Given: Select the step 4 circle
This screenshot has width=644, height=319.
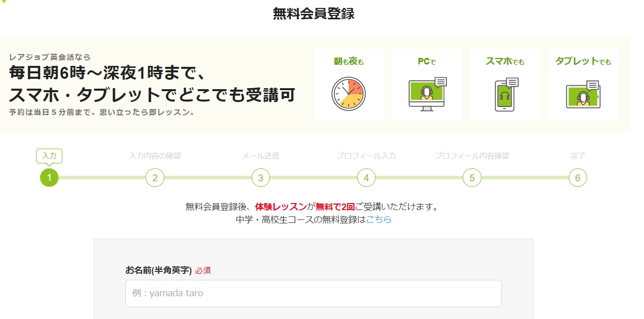Looking at the screenshot, I should tap(366, 178).
